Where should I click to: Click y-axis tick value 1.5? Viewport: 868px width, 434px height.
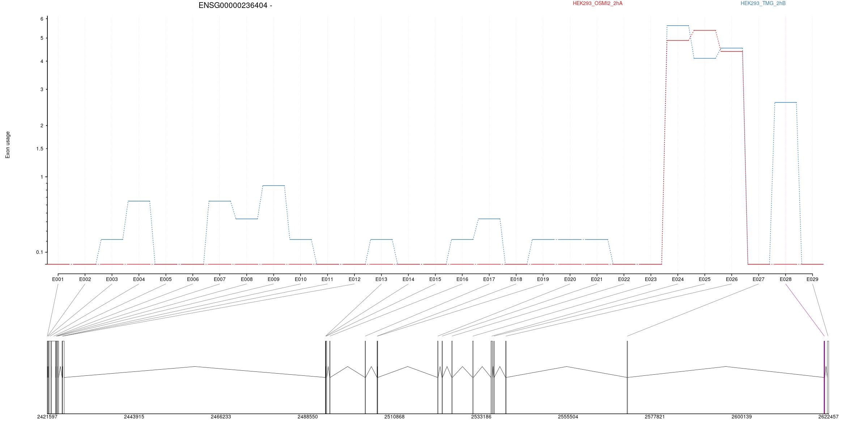[x=40, y=149]
